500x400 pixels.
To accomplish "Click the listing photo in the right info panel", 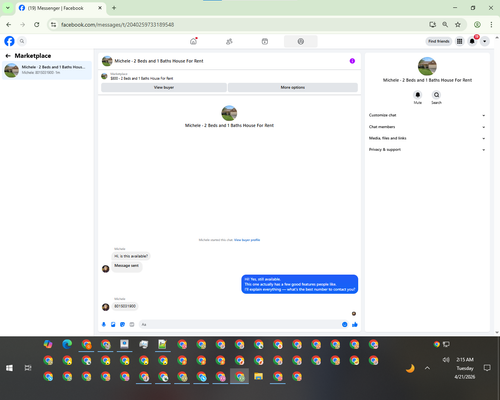I will coord(427,66).
